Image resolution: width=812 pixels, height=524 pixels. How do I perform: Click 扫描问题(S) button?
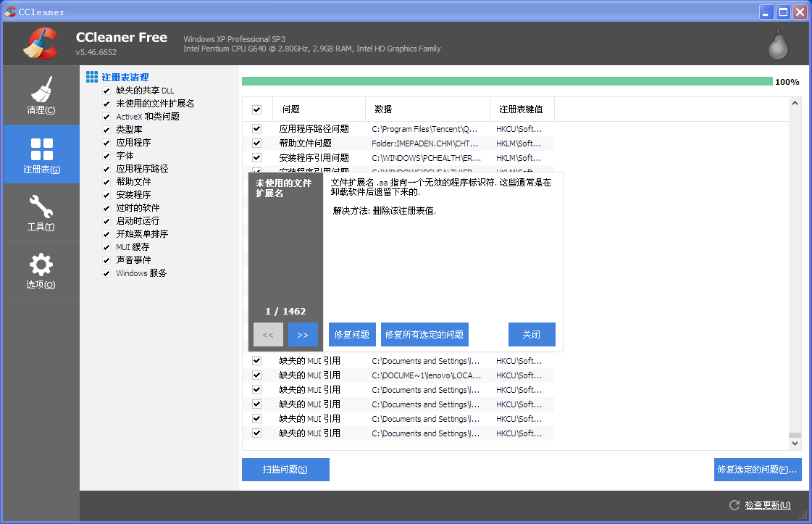point(285,470)
